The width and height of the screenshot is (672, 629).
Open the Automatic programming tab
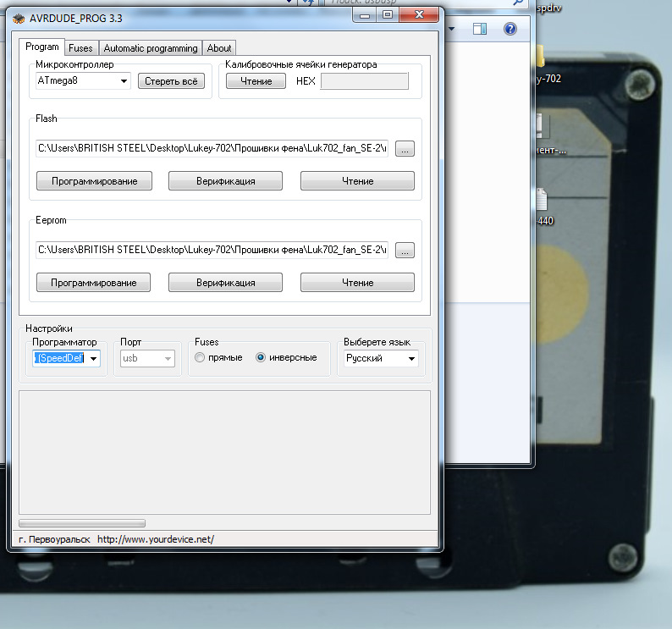click(x=151, y=48)
